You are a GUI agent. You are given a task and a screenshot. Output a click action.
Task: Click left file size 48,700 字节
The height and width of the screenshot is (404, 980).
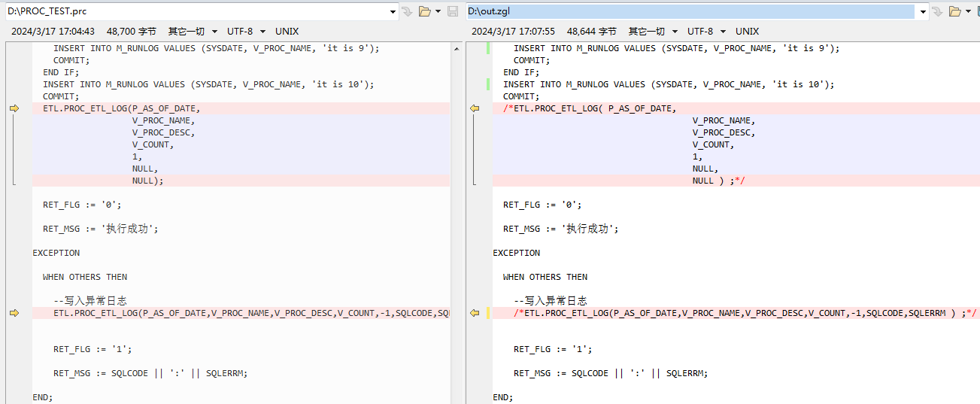click(132, 31)
